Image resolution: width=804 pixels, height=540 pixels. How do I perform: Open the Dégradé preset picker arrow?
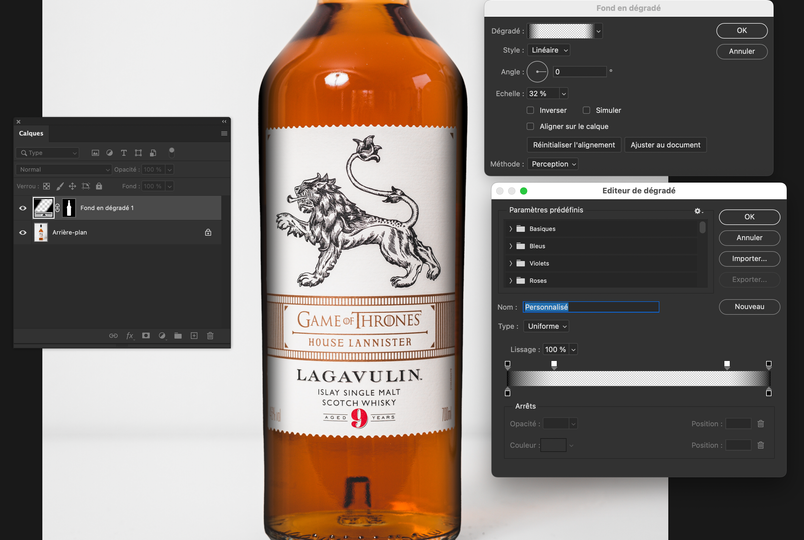(x=598, y=31)
